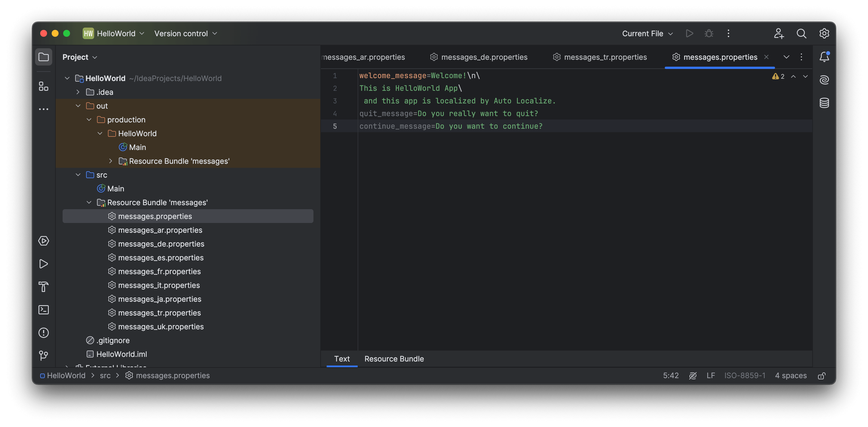Open the Database tool window
The height and width of the screenshot is (427, 868).
click(824, 103)
